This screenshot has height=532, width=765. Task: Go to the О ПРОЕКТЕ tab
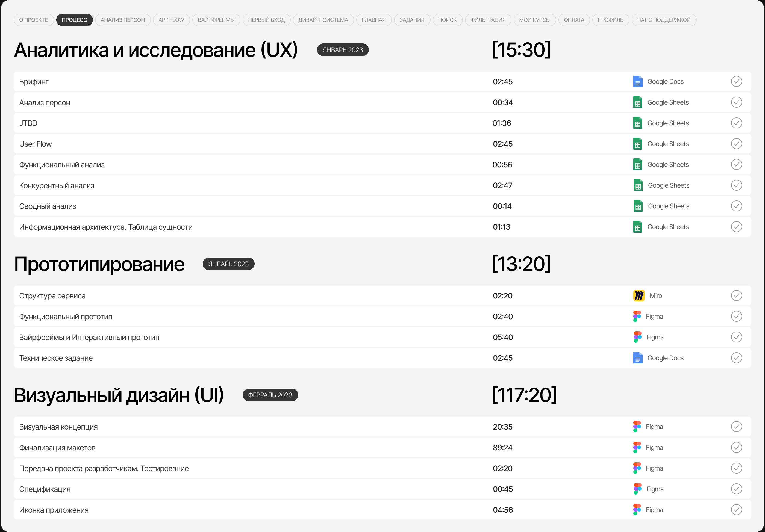click(x=34, y=20)
